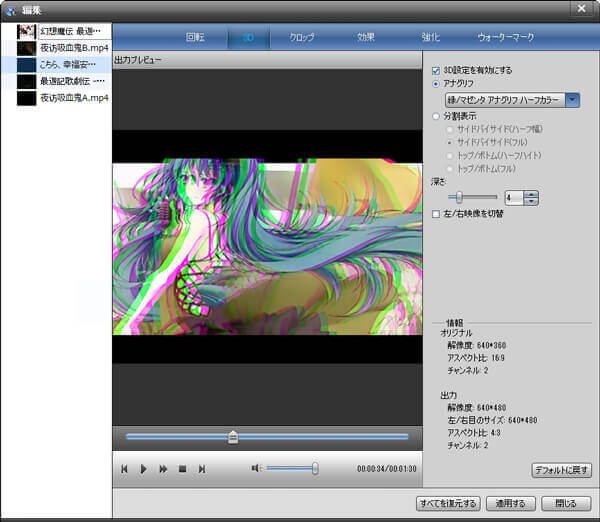Enable 左/右映像を切替 checkbox
Image resolution: width=600 pixels, height=522 pixels.
point(436,214)
